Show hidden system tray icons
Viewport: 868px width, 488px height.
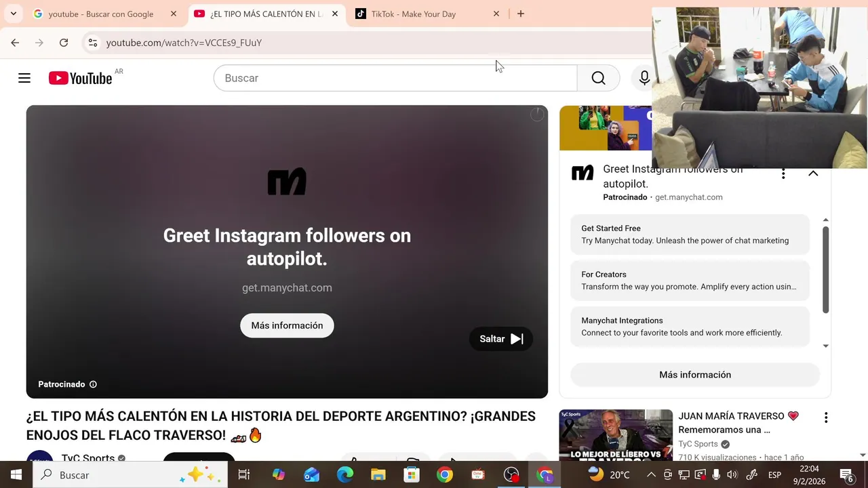click(651, 475)
